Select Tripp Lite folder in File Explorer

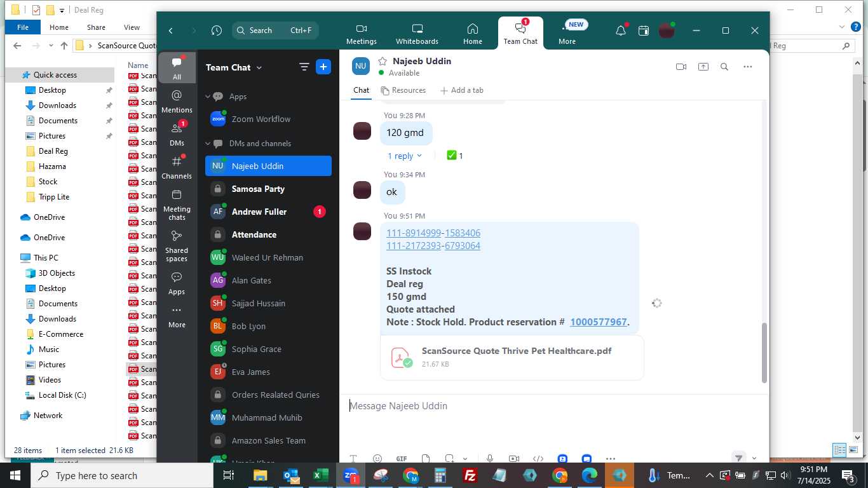(x=54, y=197)
